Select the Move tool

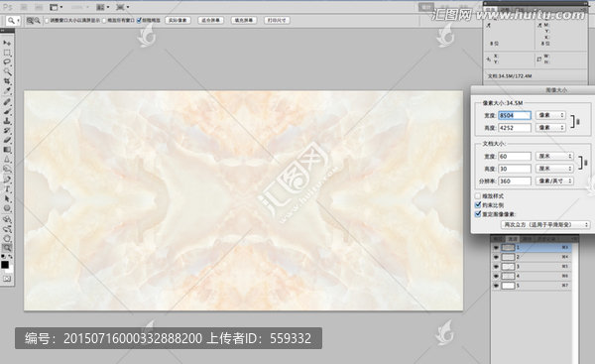pyautogui.click(x=7, y=43)
